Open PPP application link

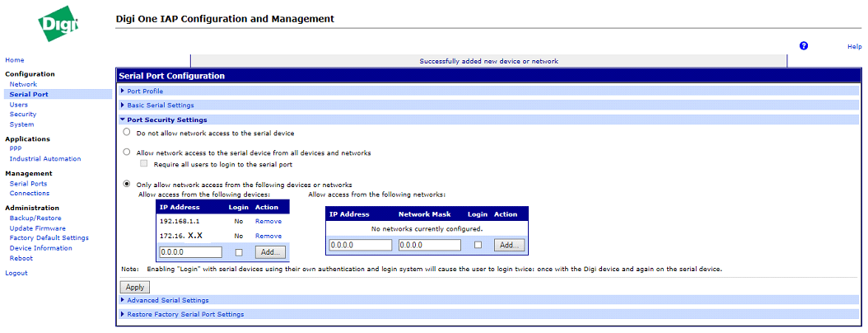click(16, 148)
